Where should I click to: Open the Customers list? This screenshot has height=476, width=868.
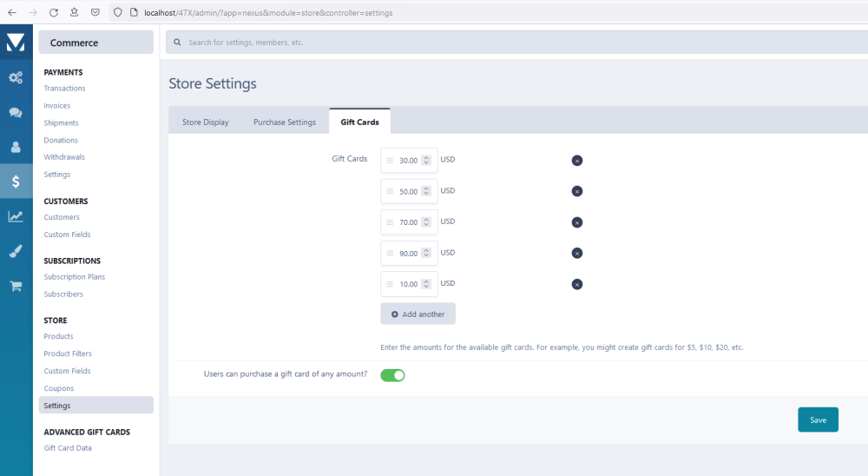point(62,217)
